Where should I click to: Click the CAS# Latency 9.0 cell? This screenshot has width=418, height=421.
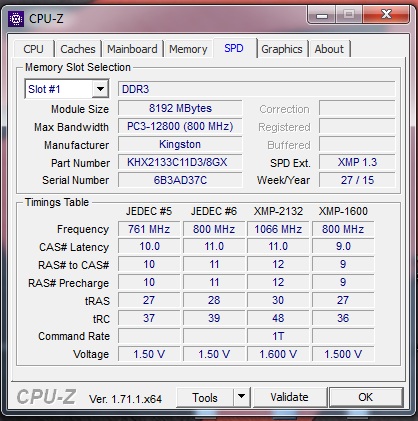(343, 246)
